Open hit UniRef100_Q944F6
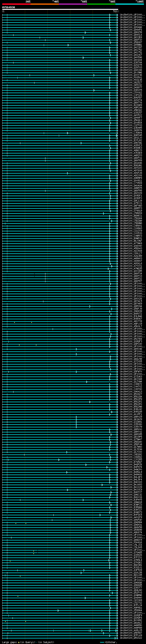 click(131, 30)
